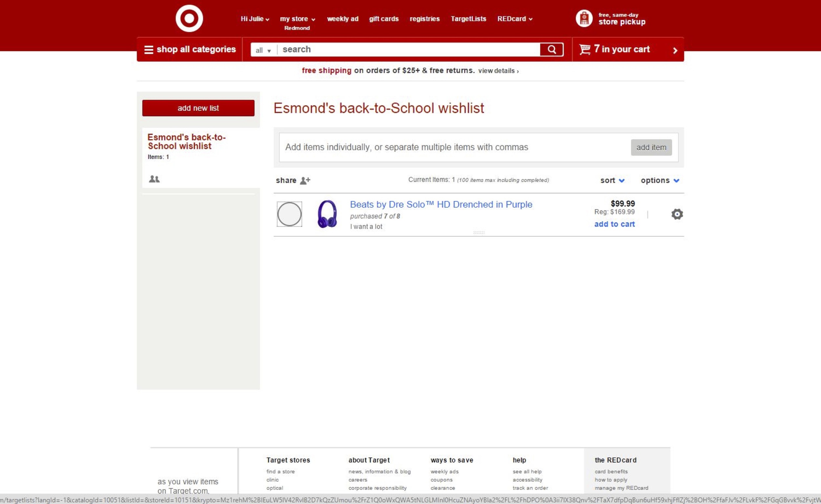Open the gift cards menu item
The width and height of the screenshot is (821, 504).
tap(384, 19)
